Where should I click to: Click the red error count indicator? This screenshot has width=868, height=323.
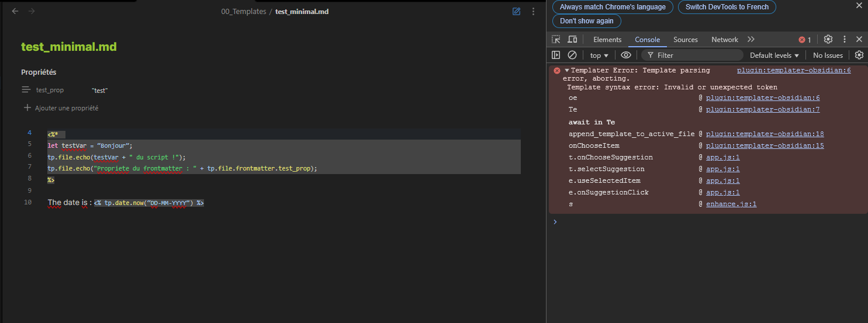coord(805,40)
